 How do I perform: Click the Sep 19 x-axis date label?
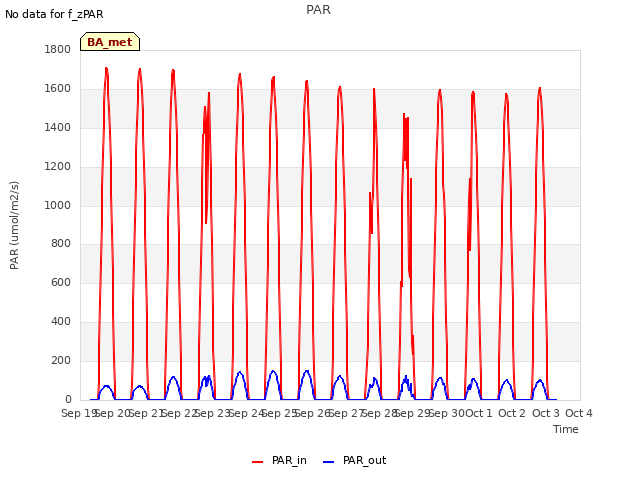79,413
